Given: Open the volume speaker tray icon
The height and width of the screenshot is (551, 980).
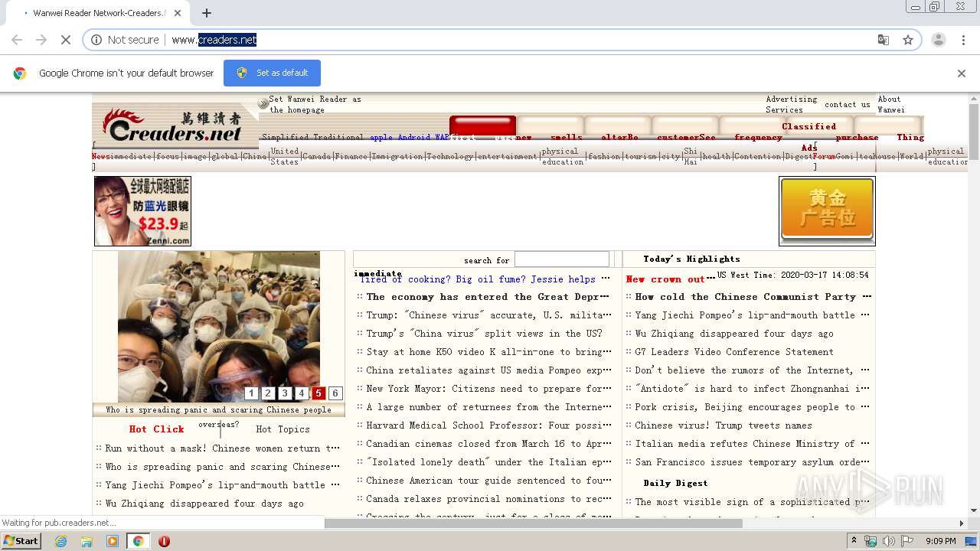Looking at the screenshot, I should point(888,541).
